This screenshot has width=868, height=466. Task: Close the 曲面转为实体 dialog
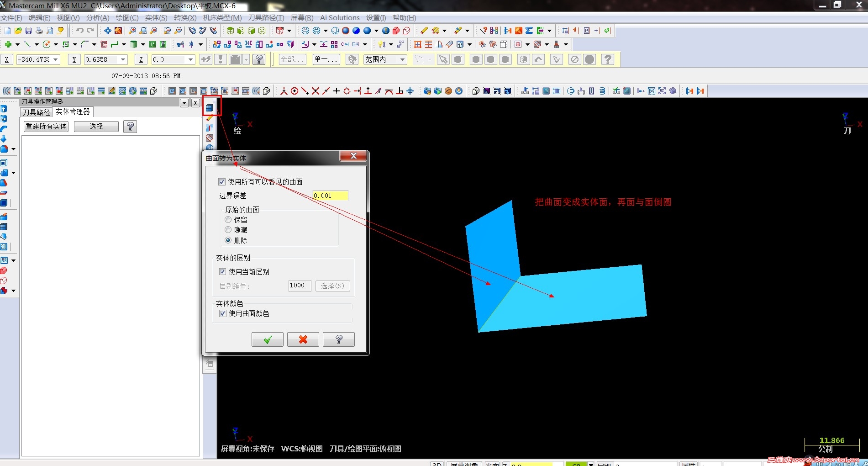353,156
